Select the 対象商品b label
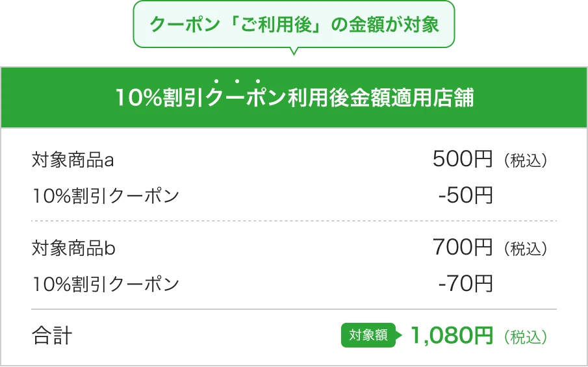Screen dimensions: 588x367 point(73,248)
